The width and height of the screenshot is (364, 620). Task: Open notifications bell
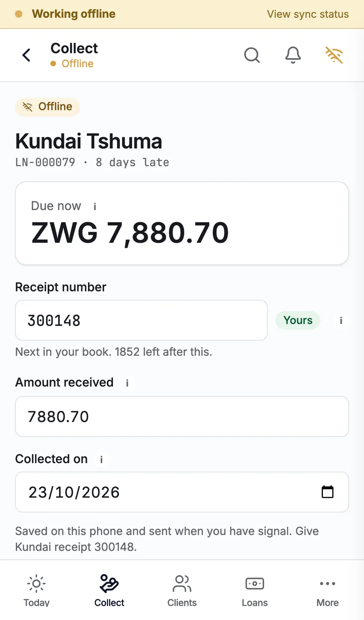pos(293,55)
